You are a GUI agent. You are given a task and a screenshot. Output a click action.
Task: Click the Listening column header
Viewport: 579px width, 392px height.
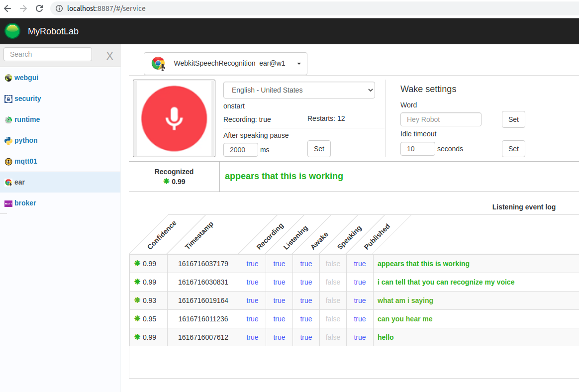[x=295, y=237]
